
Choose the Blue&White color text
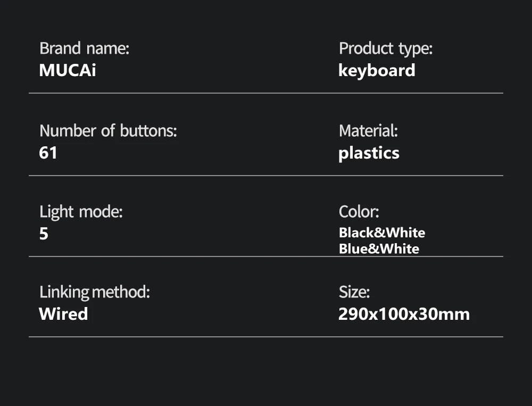379,248
